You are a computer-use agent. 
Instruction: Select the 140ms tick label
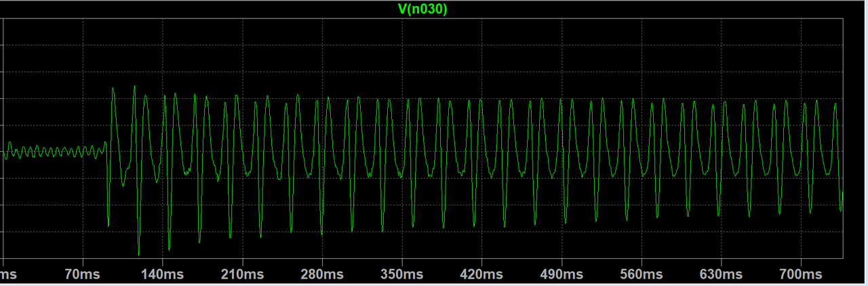pyautogui.click(x=163, y=274)
